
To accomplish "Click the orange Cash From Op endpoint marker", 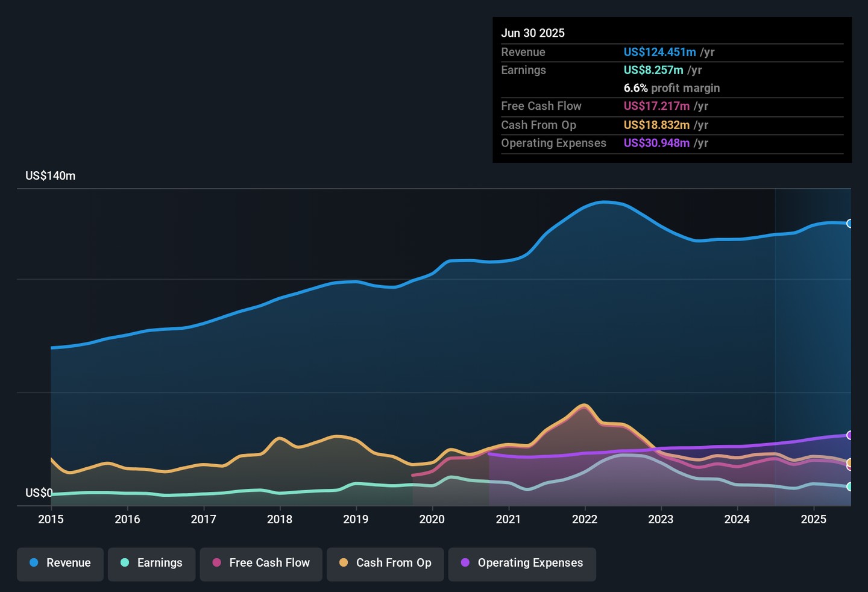I will [x=850, y=462].
